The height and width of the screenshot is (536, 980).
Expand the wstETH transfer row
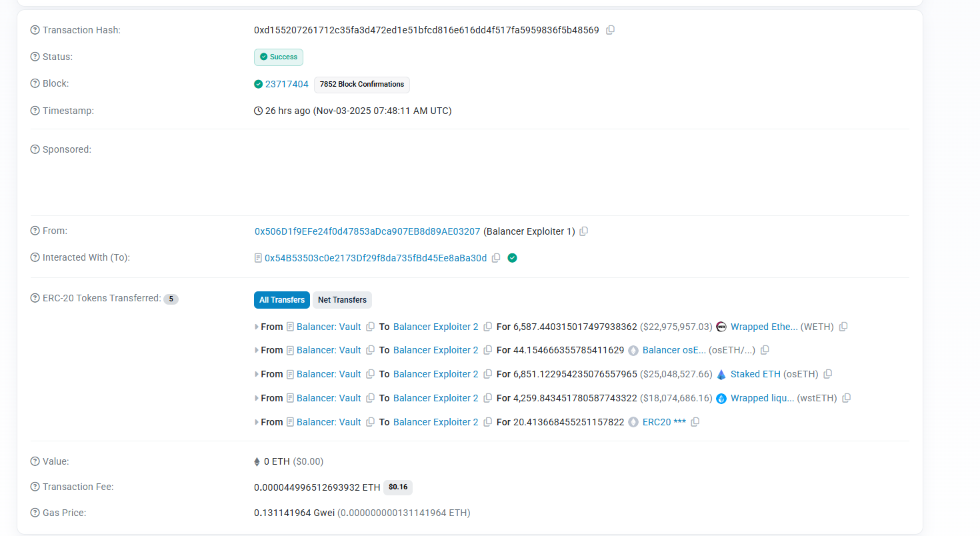tap(257, 398)
